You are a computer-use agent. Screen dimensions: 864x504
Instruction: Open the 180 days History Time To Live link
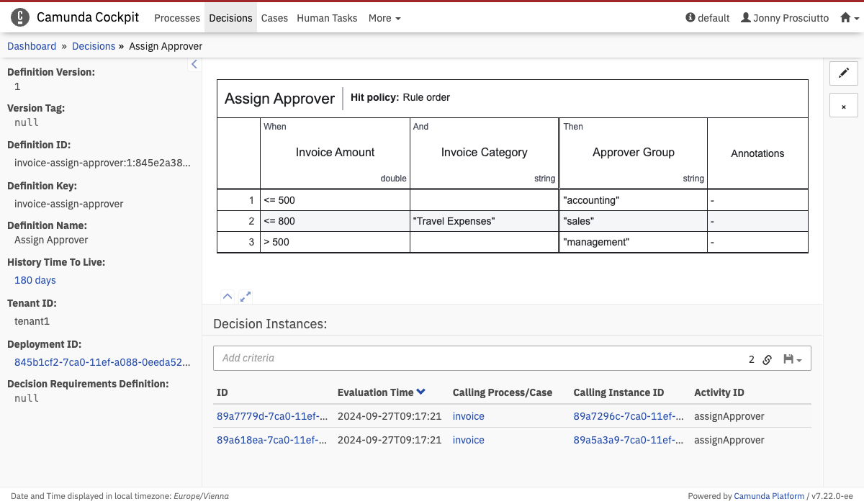click(x=35, y=280)
